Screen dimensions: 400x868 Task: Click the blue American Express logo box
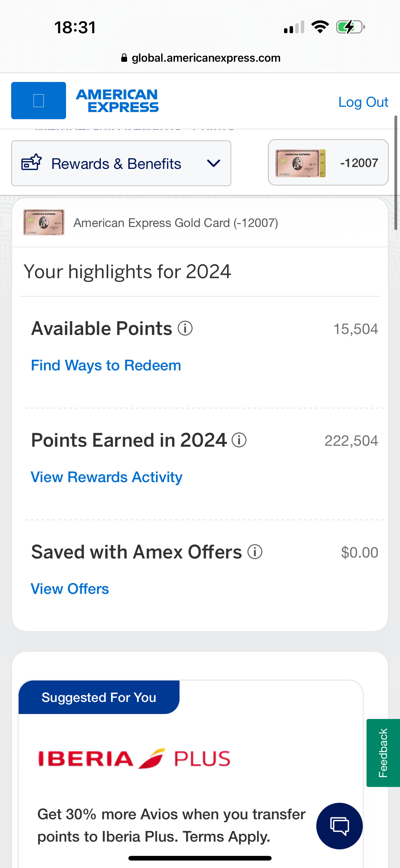pos(39,100)
